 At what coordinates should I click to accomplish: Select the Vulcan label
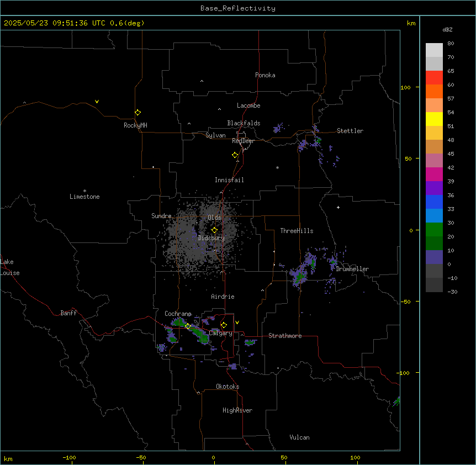pos(299,437)
